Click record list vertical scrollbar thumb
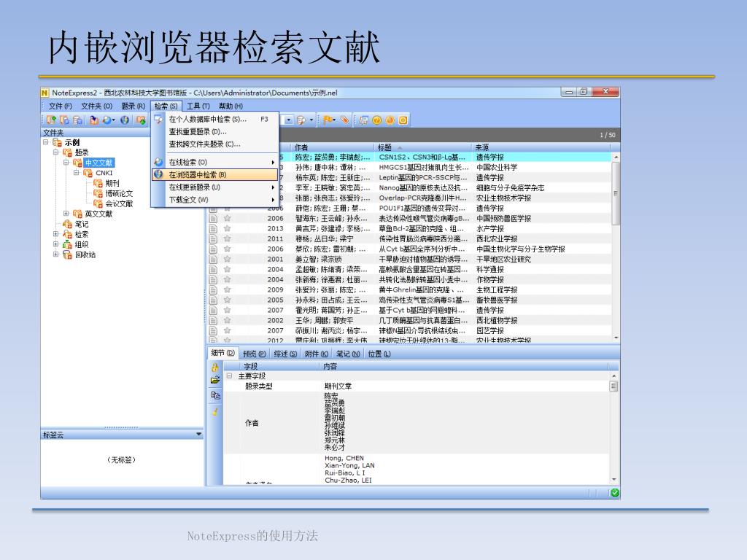747x560 pixels. [x=616, y=193]
